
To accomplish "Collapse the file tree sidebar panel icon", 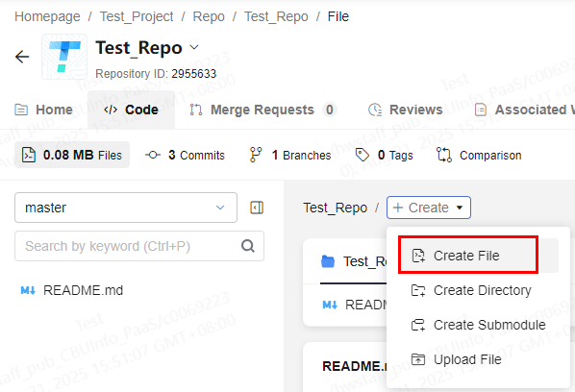I will 257,208.
